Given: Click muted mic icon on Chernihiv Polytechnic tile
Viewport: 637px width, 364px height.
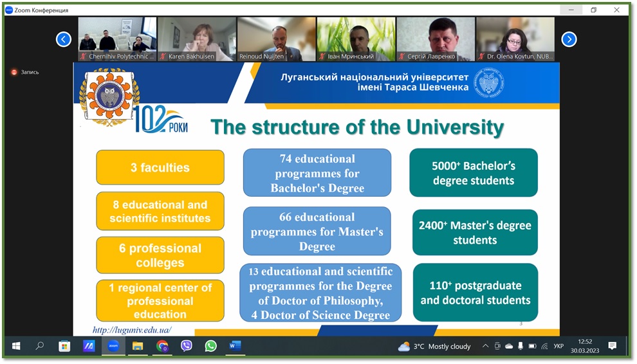Looking at the screenshot, I should 83,57.
